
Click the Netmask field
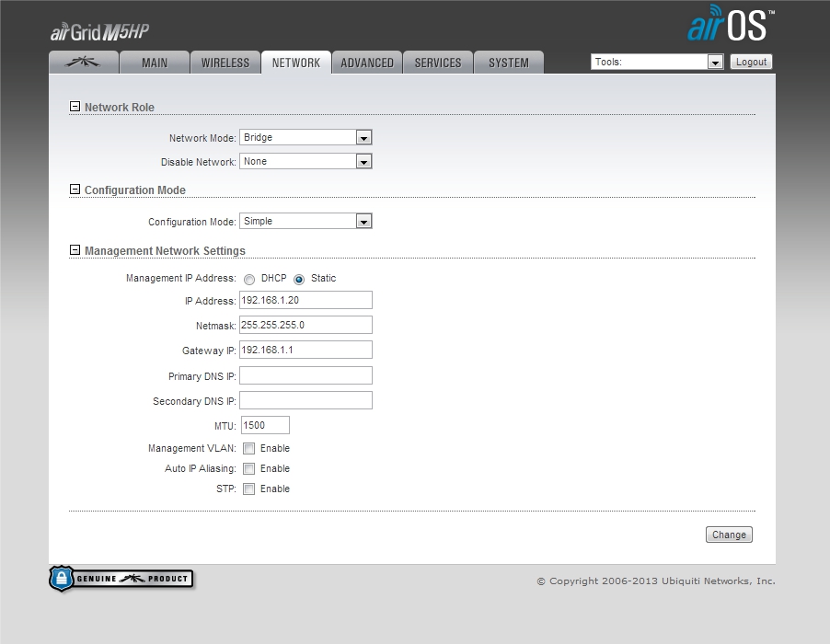coord(305,325)
